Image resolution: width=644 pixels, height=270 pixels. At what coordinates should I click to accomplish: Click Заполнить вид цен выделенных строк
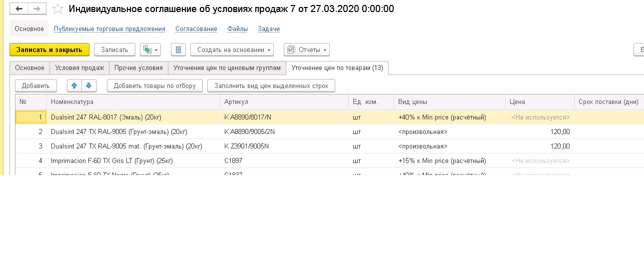point(271,85)
